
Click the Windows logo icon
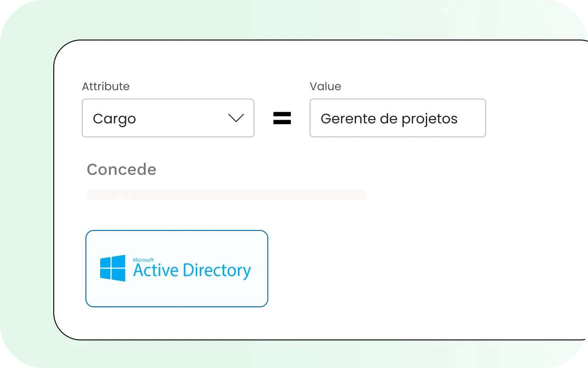[113, 268]
